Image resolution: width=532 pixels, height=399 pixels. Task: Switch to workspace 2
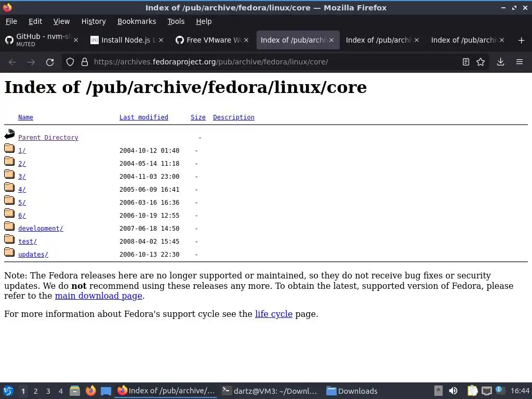click(36, 391)
